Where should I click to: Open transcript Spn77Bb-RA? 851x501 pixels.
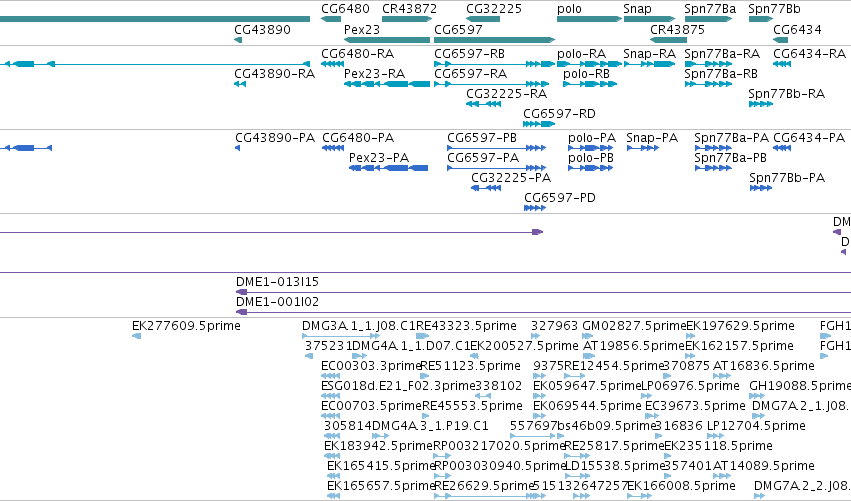click(x=786, y=94)
